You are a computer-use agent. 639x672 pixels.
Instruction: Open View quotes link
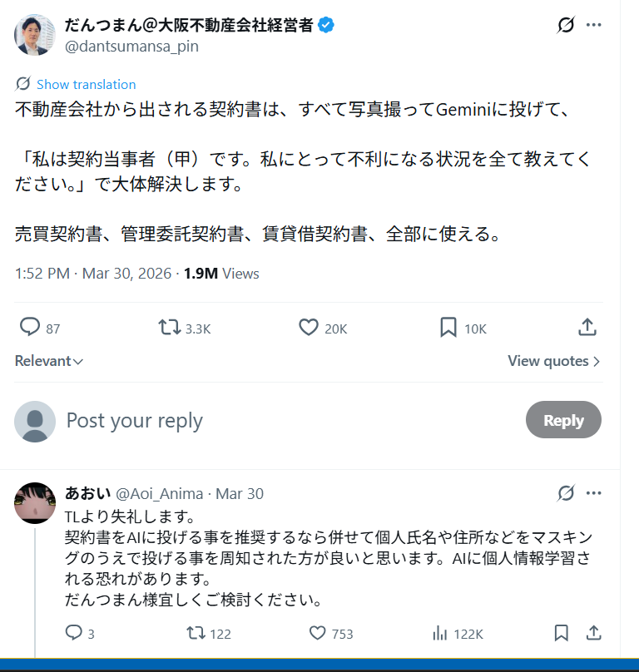(553, 361)
